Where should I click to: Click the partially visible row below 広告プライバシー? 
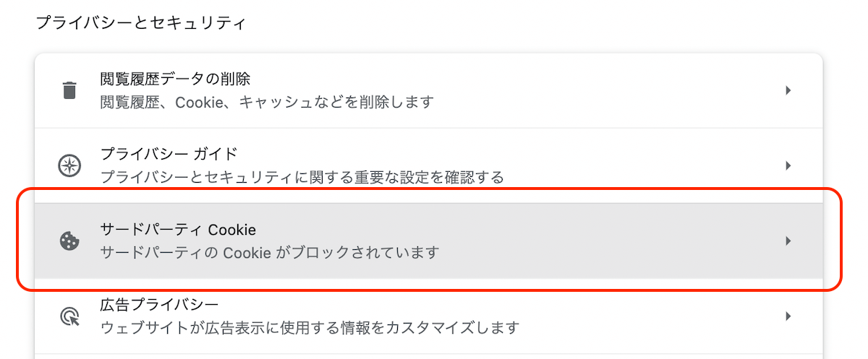[x=428, y=356]
